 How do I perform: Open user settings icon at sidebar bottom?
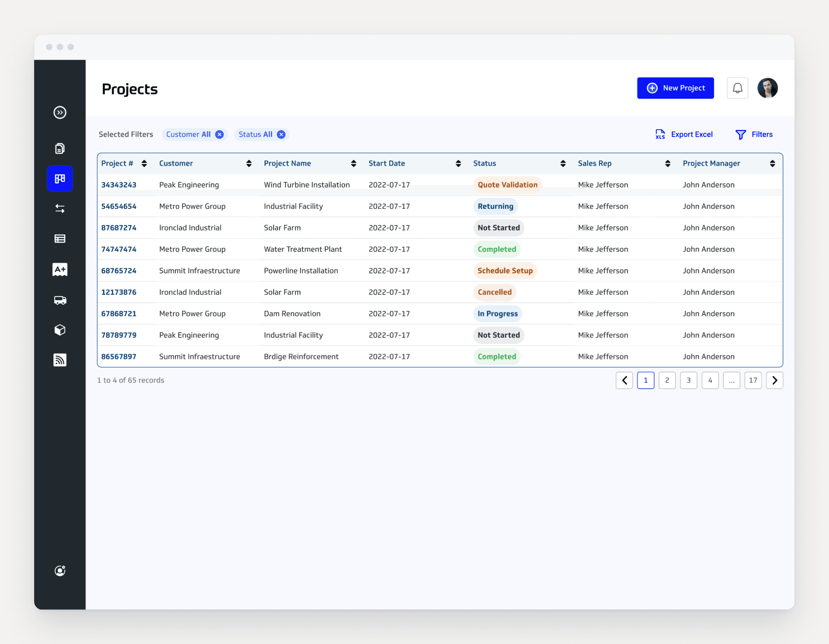[x=60, y=571]
